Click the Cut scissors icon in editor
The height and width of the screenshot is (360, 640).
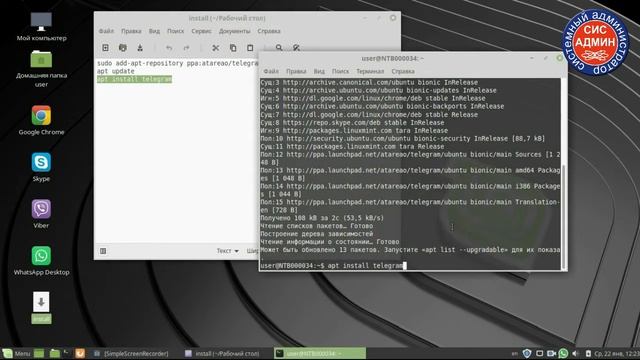point(216,48)
